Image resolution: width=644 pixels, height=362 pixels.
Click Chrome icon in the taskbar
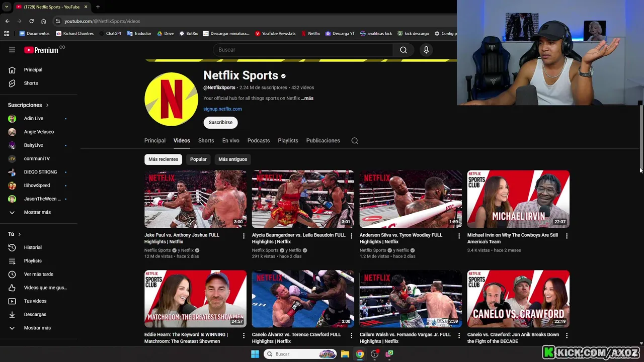point(360,354)
